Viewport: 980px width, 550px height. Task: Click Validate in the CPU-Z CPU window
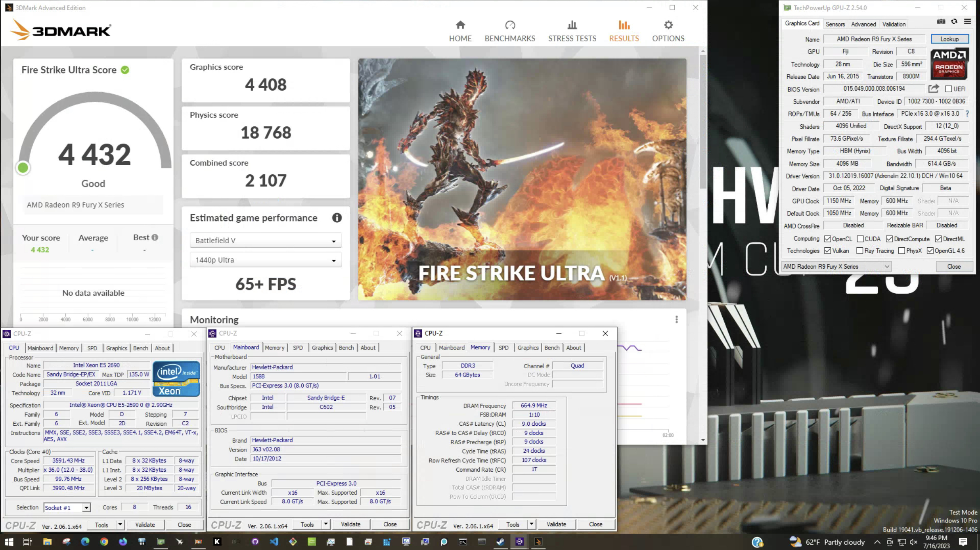tap(145, 525)
